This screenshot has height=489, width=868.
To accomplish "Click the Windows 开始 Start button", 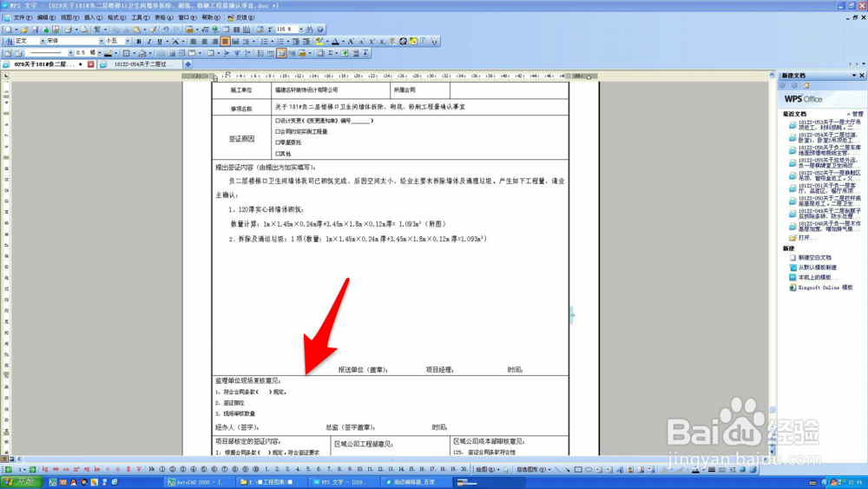I will click(20, 482).
